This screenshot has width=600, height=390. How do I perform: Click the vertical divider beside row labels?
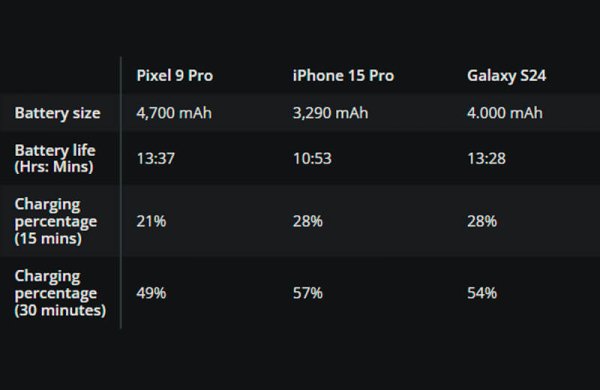pyautogui.click(x=121, y=193)
